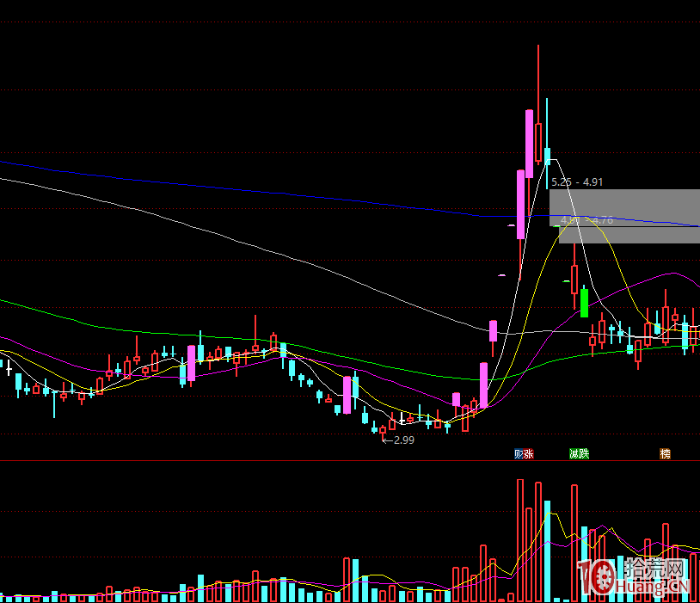Select the candle with the tallest red wick
The height and width of the screenshot is (603, 700).
pyautogui.click(x=538, y=105)
